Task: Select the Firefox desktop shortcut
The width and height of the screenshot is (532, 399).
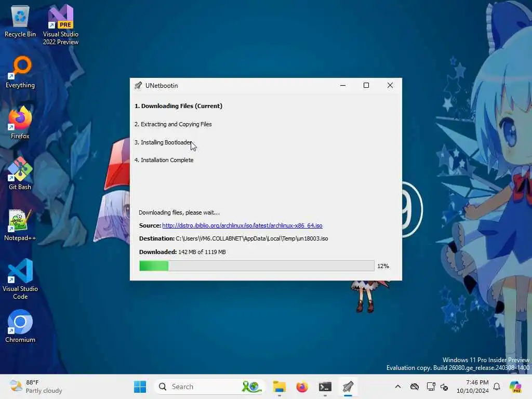Action: 20,123
